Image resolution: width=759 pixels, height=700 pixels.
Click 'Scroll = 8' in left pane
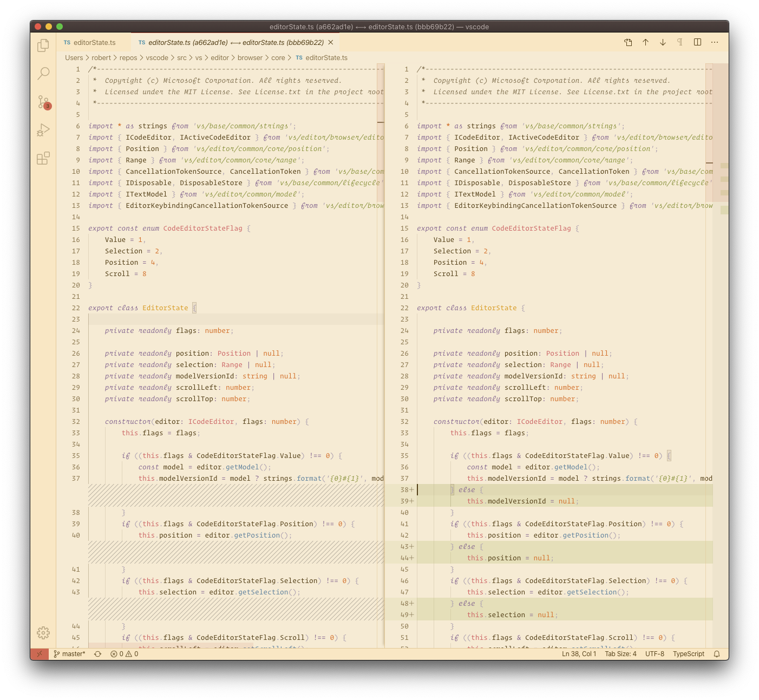tap(126, 273)
